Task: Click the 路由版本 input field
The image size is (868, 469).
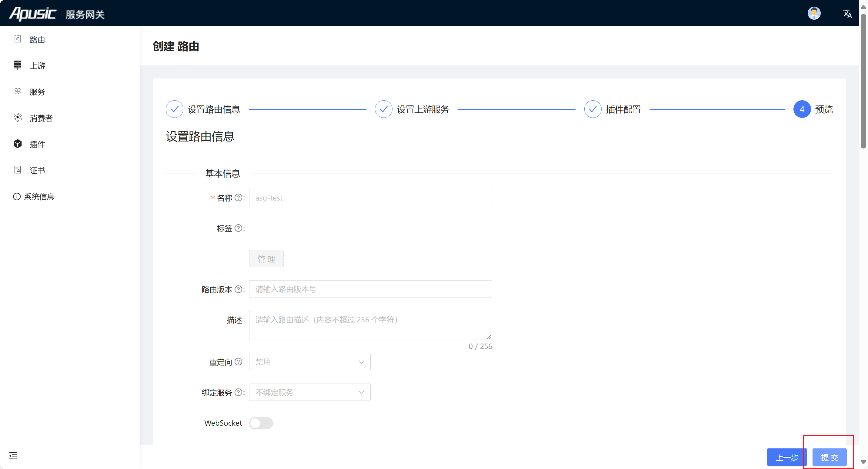Action: (370, 289)
